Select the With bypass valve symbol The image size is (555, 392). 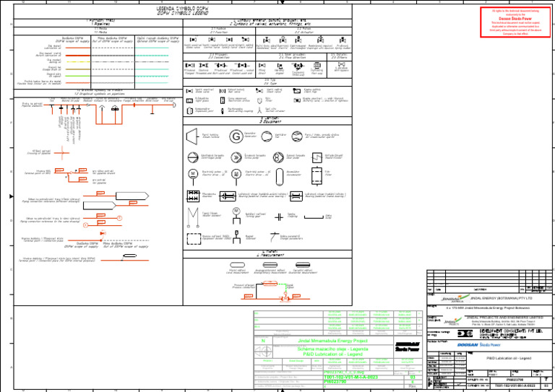pos(341,64)
